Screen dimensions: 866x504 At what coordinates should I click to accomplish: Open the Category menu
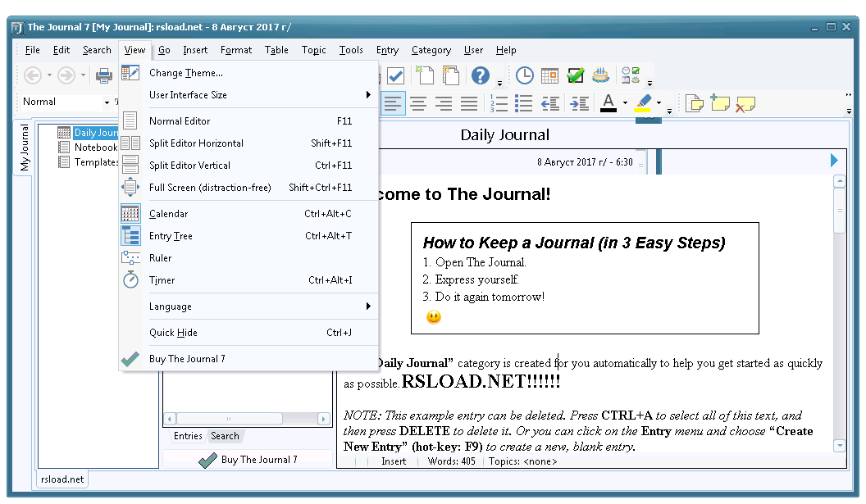[x=431, y=50]
